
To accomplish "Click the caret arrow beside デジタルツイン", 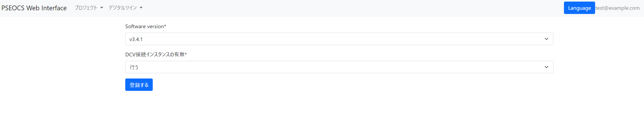I will 141,8.
